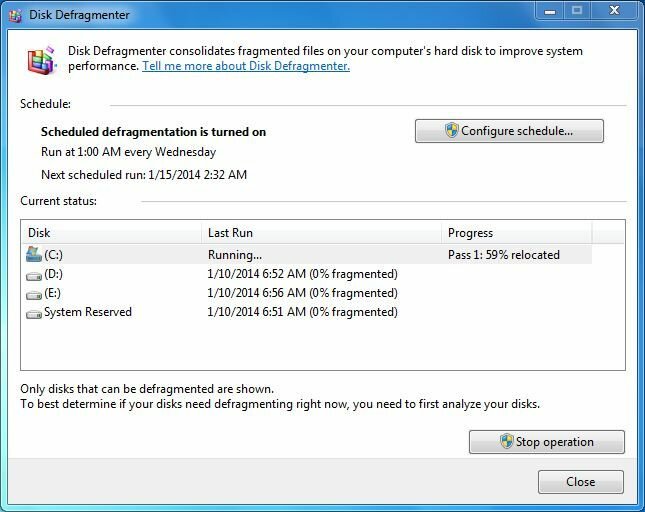Open Tell me more about Disk Defragmenter link

[246, 66]
